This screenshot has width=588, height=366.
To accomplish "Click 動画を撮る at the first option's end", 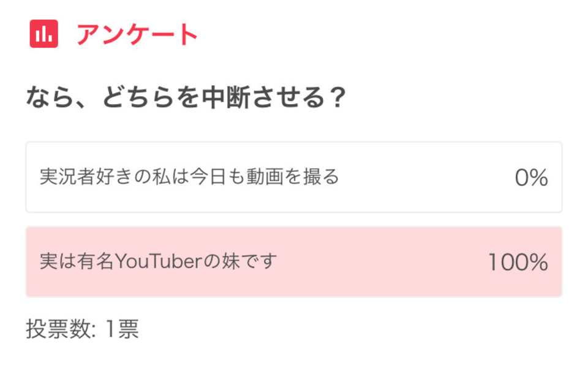I will (x=293, y=177).
